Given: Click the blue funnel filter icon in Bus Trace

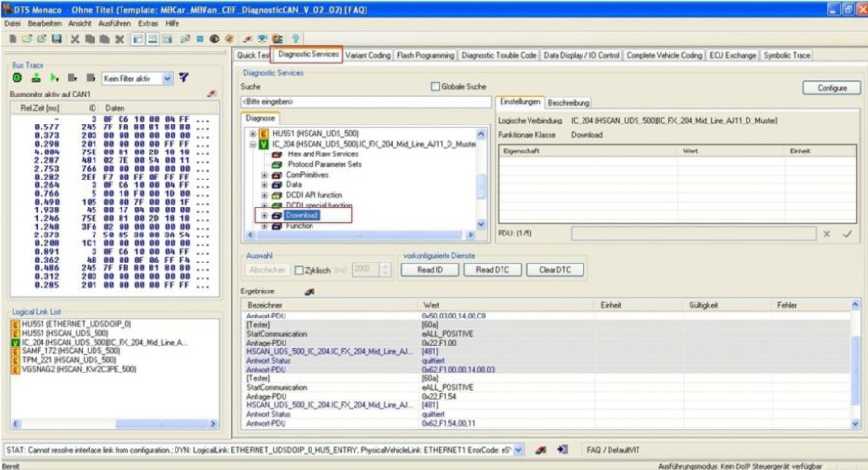Looking at the screenshot, I should click(x=184, y=78).
